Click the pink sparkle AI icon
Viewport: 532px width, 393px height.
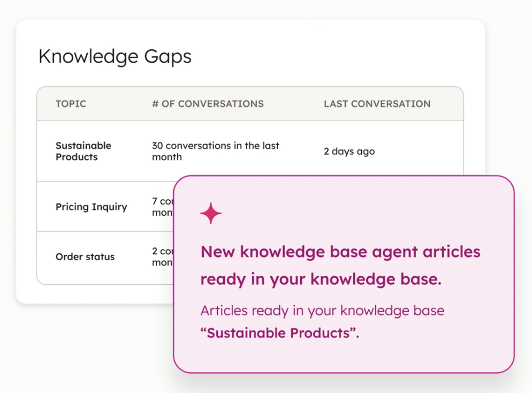coord(211,214)
